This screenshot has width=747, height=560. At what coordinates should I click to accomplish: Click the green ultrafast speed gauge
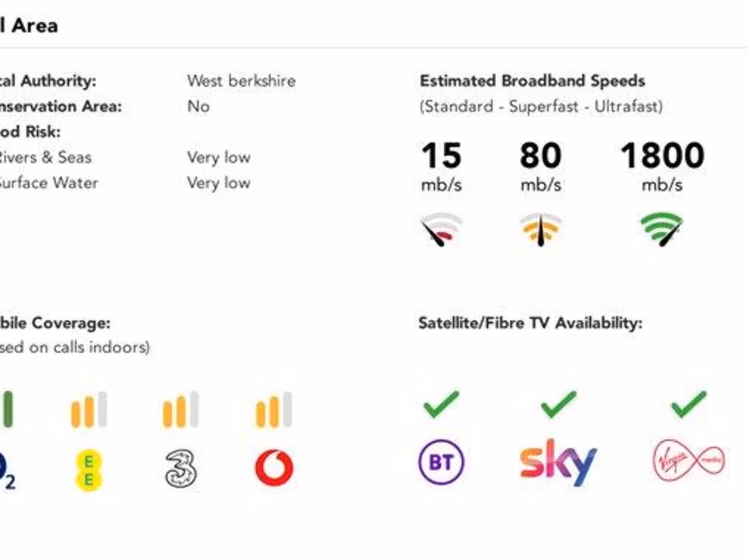[x=662, y=230]
